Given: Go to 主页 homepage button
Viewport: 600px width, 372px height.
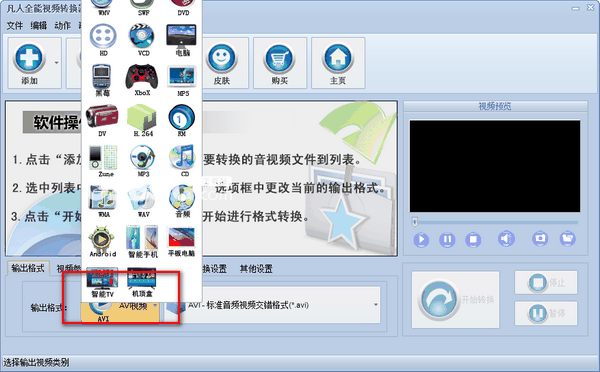Looking at the screenshot, I should (338, 63).
